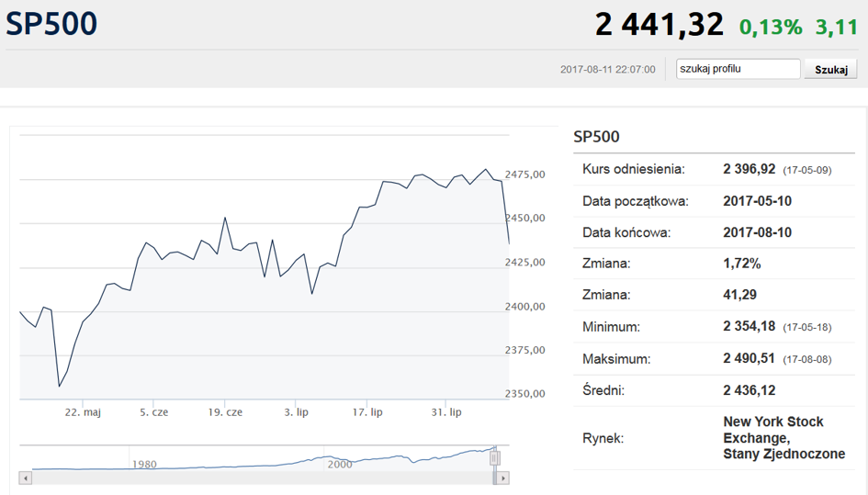This screenshot has width=868, height=495.
Task: Click the navigator scrollbar track below 1980
Action: 144,478
